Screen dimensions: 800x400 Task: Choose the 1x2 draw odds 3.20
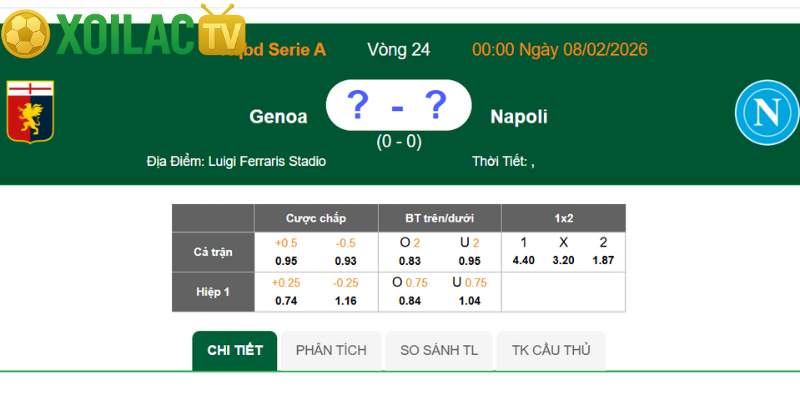pyautogui.click(x=563, y=252)
